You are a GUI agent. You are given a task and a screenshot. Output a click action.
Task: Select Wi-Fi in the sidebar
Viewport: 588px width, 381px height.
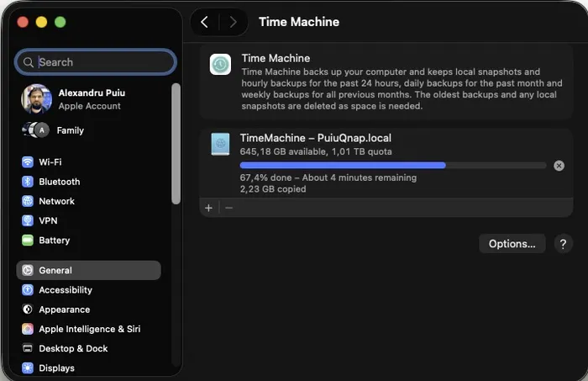50,162
